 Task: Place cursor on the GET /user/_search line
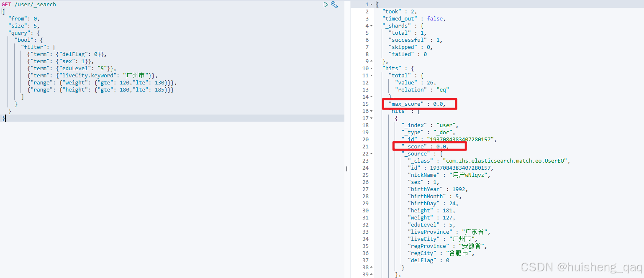click(28, 5)
